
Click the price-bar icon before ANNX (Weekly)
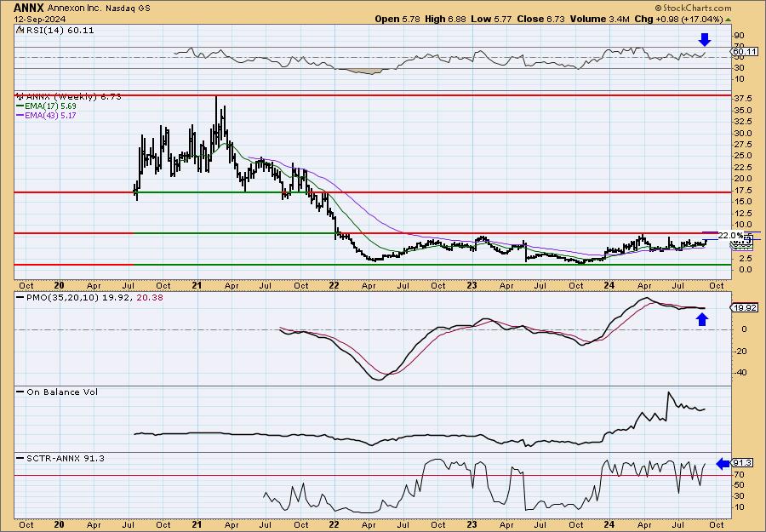click(20, 97)
